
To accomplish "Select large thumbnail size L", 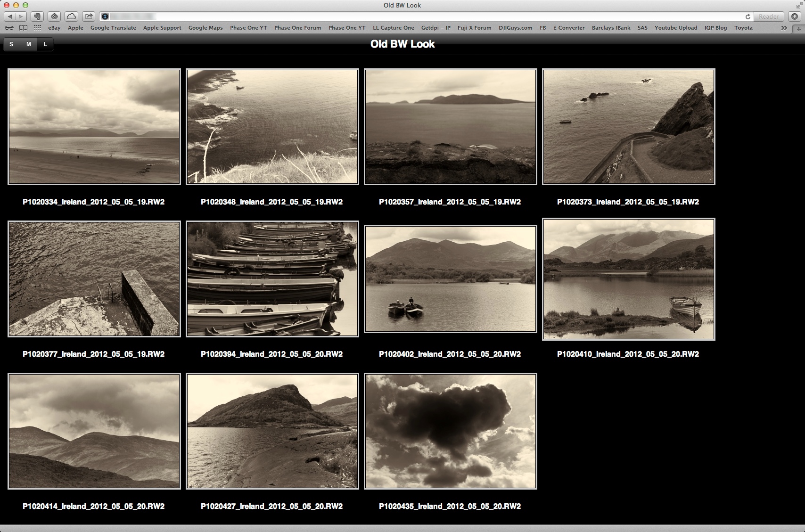I will coord(45,44).
